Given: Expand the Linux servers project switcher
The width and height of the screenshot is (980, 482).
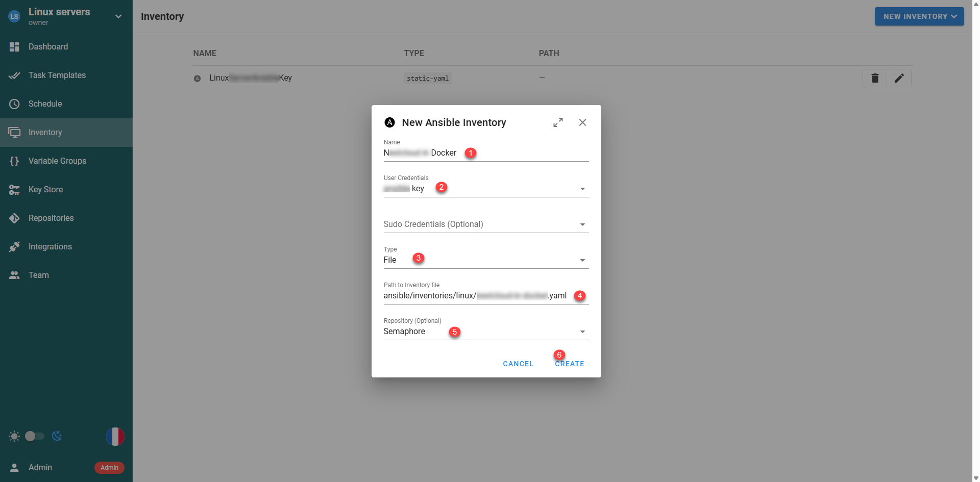Looking at the screenshot, I should 118,16.
